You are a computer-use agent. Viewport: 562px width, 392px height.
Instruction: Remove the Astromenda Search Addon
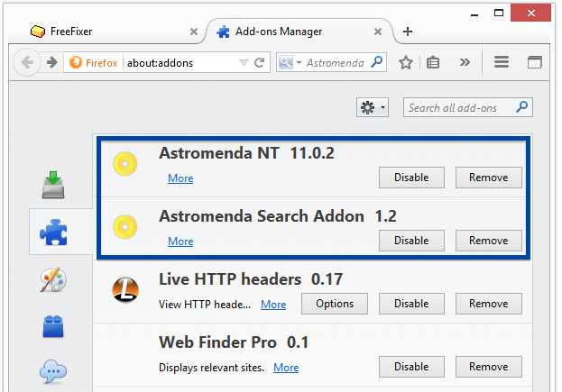(x=489, y=241)
